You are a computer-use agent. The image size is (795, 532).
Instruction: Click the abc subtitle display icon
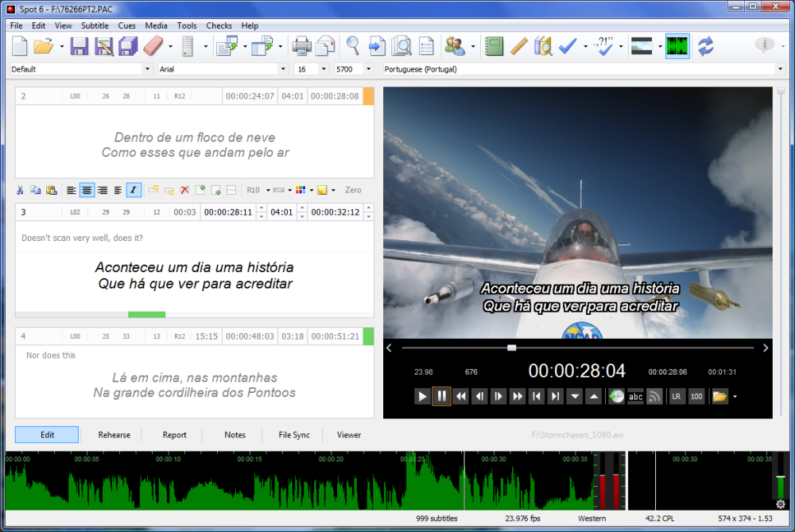(x=636, y=396)
